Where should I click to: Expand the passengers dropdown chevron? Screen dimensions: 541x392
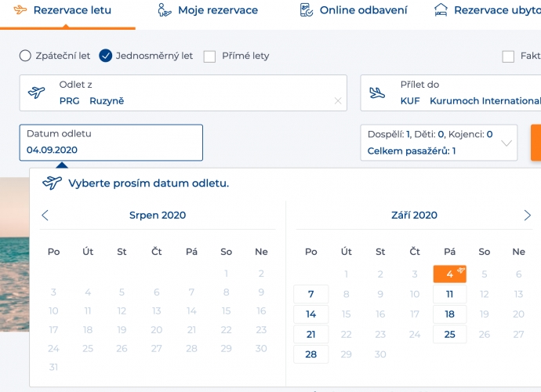pyautogui.click(x=507, y=143)
